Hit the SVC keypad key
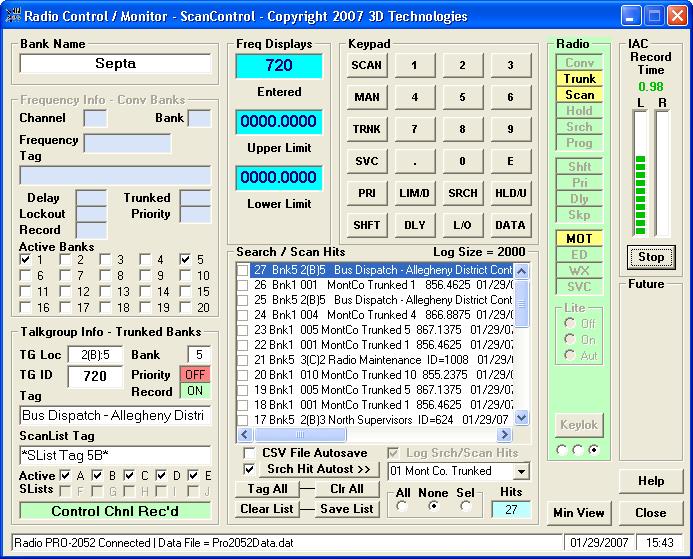 pyautogui.click(x=367, y=161)
